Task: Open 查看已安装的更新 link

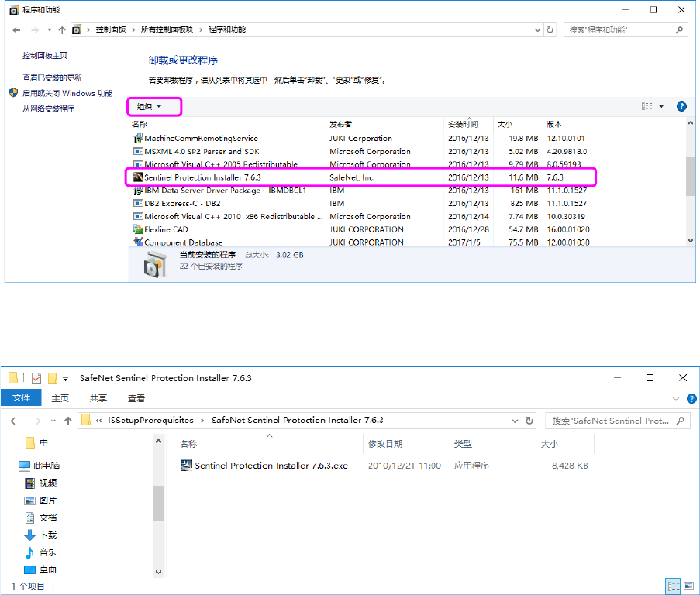Action: 52,77
